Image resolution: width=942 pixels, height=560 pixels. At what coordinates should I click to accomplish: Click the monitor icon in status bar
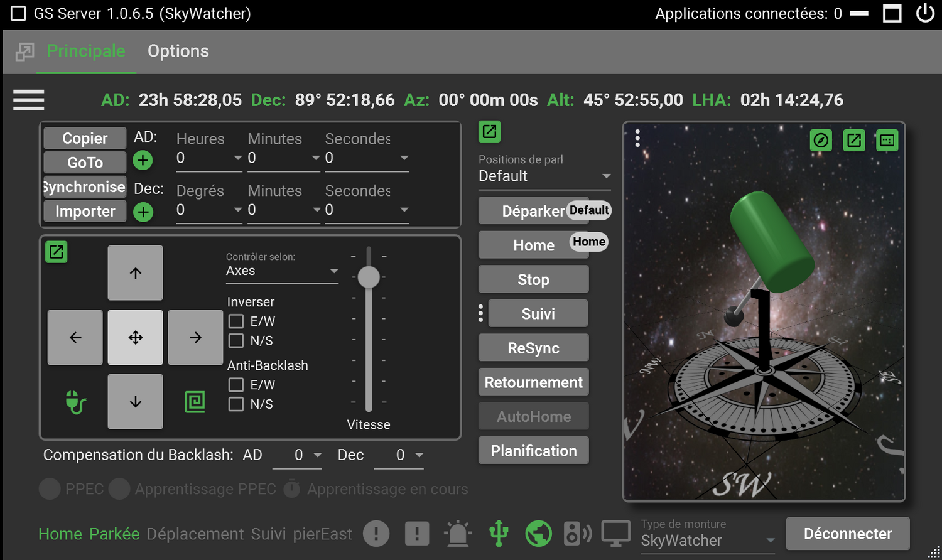[x=616, y=534]
